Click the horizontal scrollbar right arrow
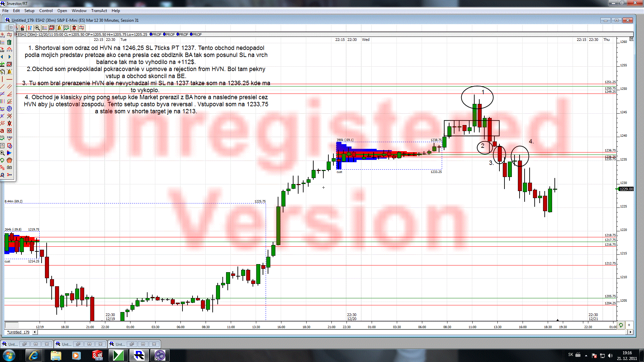644x362 pixels. (630, 332)
